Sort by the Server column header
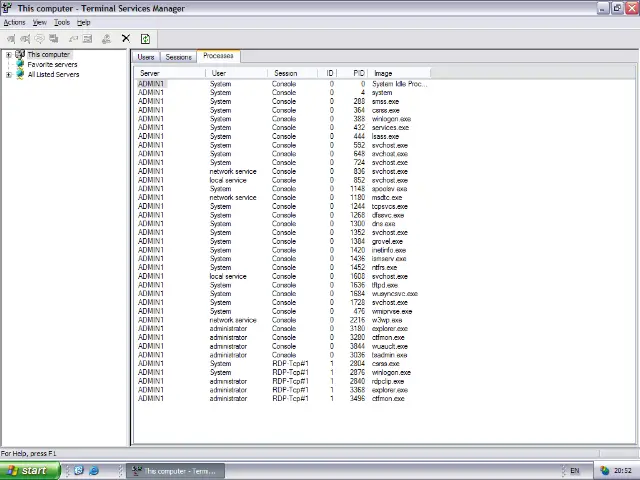Image resolution: width=640 pixels, height=480 pixels. 170,73
